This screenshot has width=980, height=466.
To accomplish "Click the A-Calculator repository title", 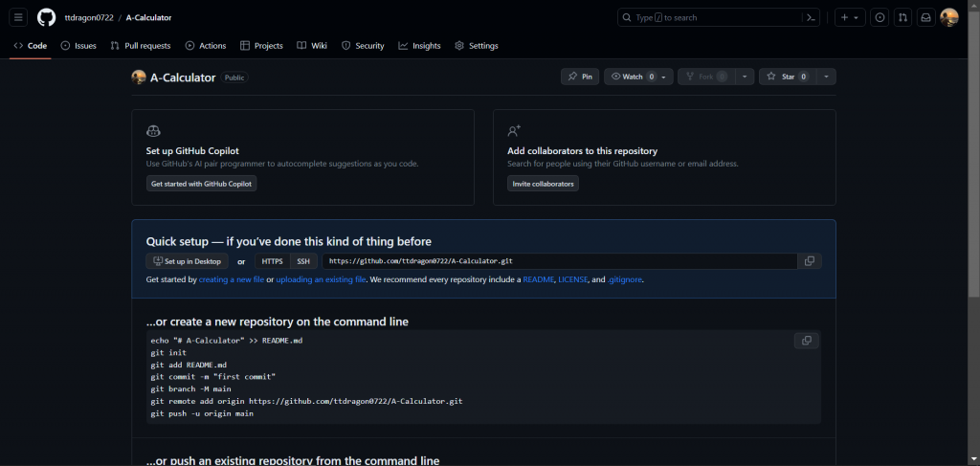I will pyautogui.click(x=183, y=78).
